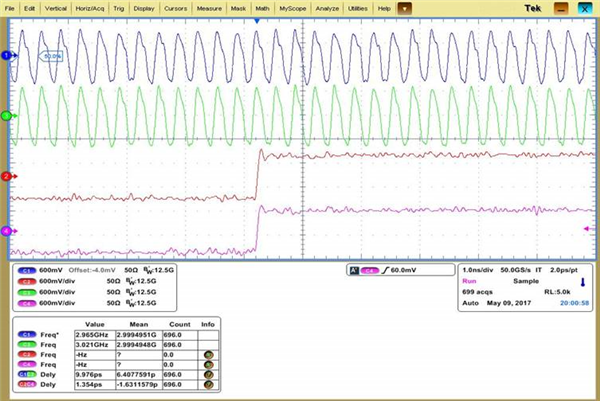Select the C2 channel badge at 600mV/div

[x=27, y=281]
